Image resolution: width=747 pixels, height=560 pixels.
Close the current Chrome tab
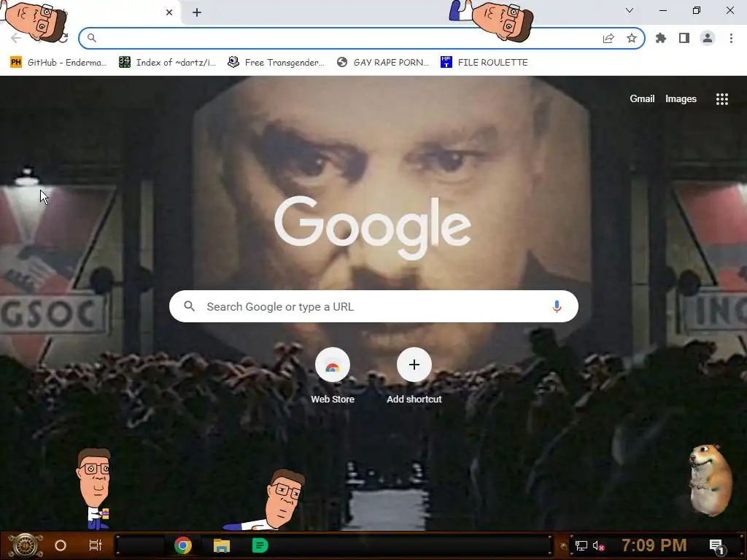point(169,12)
